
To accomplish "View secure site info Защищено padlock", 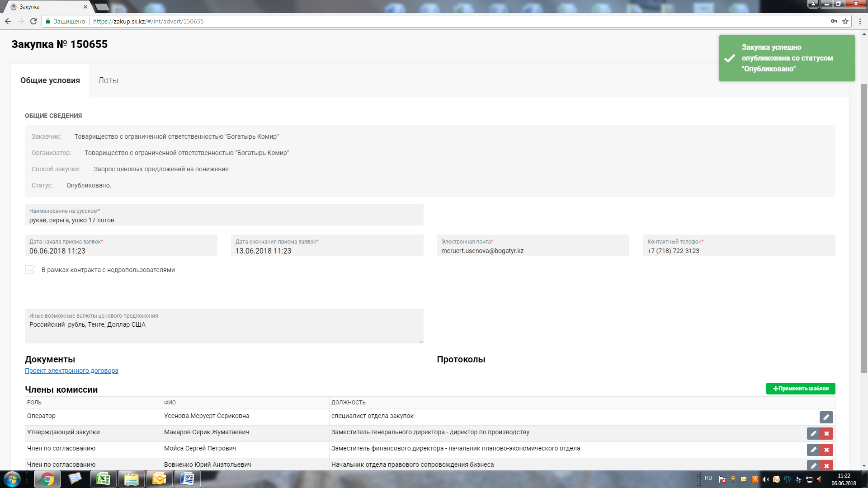I will click(x=66, y=21).
